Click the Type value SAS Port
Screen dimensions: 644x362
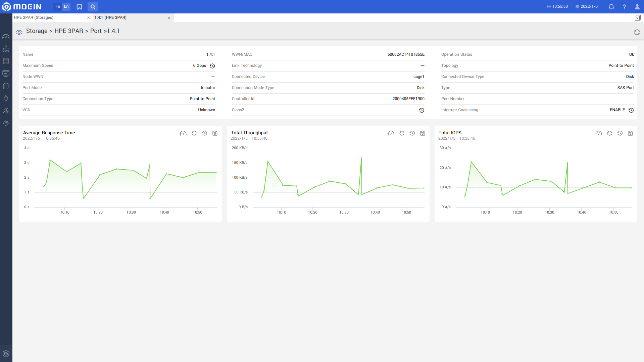click(x=626, y=88)
